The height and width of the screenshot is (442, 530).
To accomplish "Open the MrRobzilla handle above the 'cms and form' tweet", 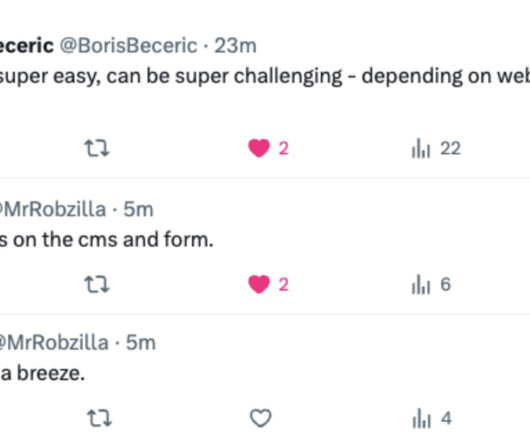I will tap(53, 209).
